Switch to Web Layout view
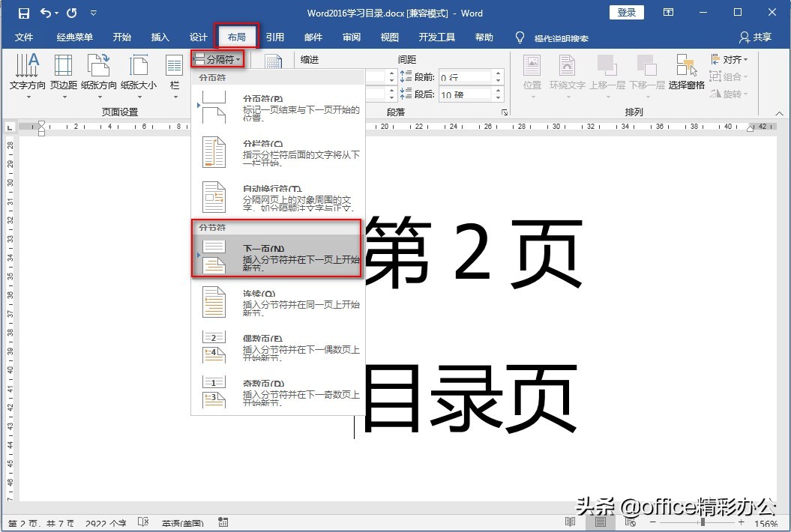The image size is (791, 532). point(630,522)
